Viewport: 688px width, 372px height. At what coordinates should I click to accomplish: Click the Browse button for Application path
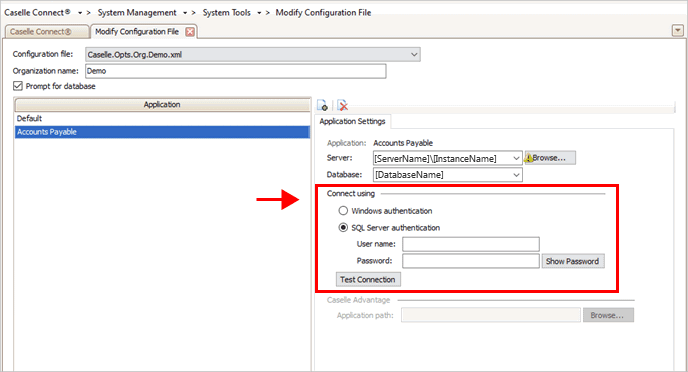pos(608,315)
